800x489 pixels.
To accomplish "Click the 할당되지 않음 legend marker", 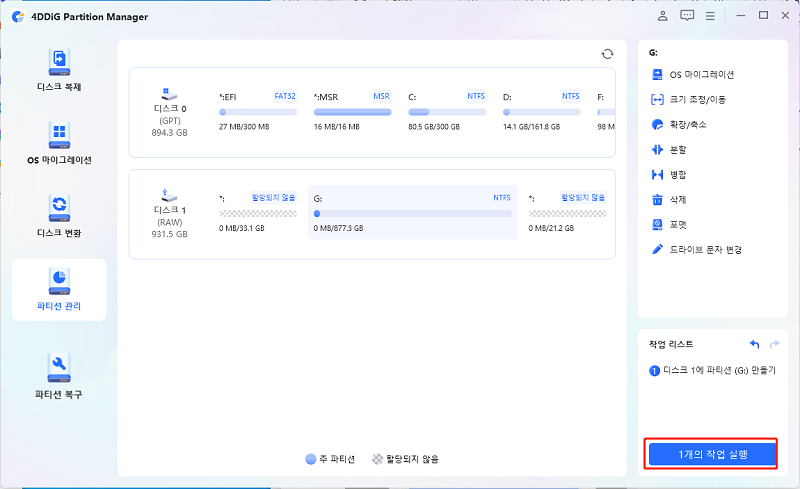I will [x=378, y=459].
